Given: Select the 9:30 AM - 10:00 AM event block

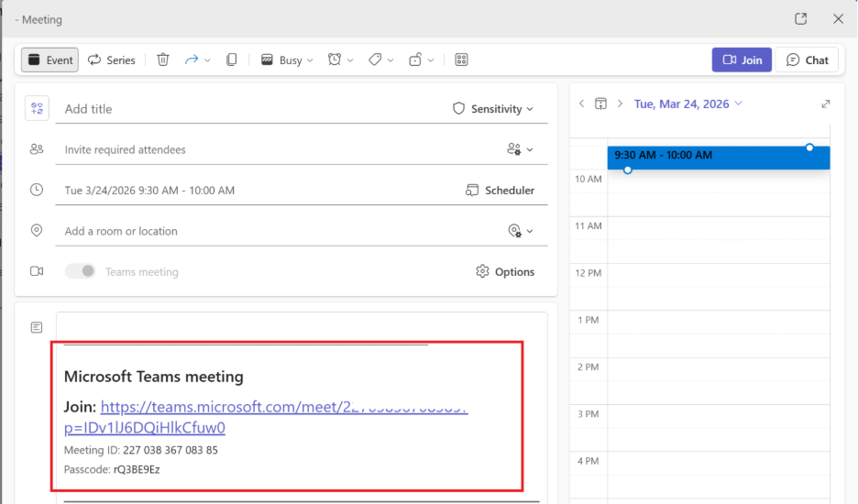Looking at the screenshot, I should 719,158.
